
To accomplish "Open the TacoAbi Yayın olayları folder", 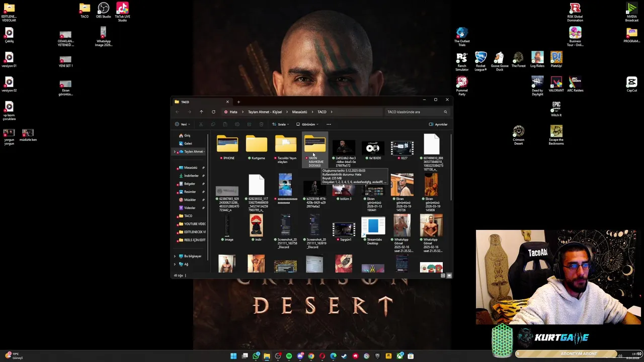I will pyautogui.click(x=286, y=149).
